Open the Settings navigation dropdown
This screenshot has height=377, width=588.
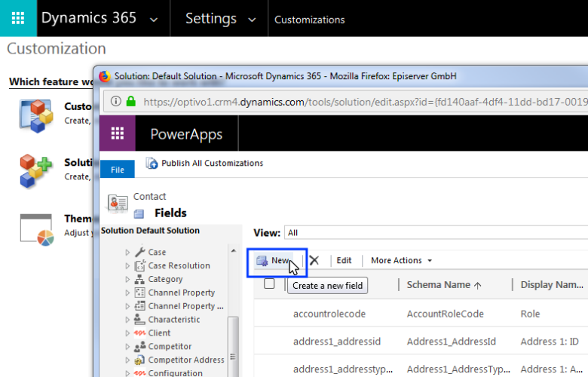tap(252, 20)
